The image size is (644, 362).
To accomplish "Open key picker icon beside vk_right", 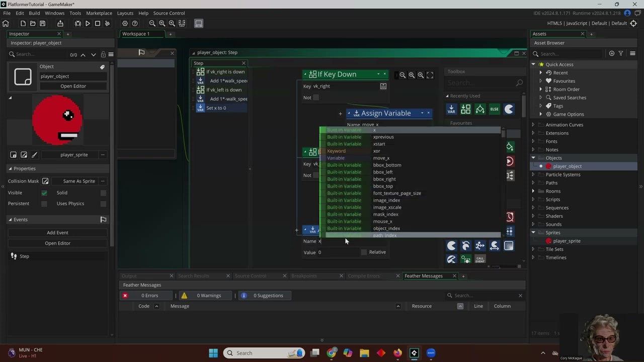I will 383,86.
